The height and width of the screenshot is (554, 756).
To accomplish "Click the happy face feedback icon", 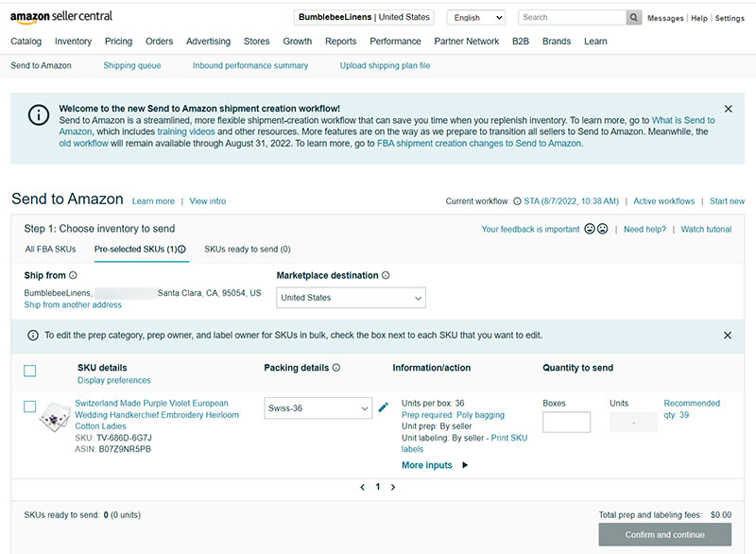I will click(590, 229).
